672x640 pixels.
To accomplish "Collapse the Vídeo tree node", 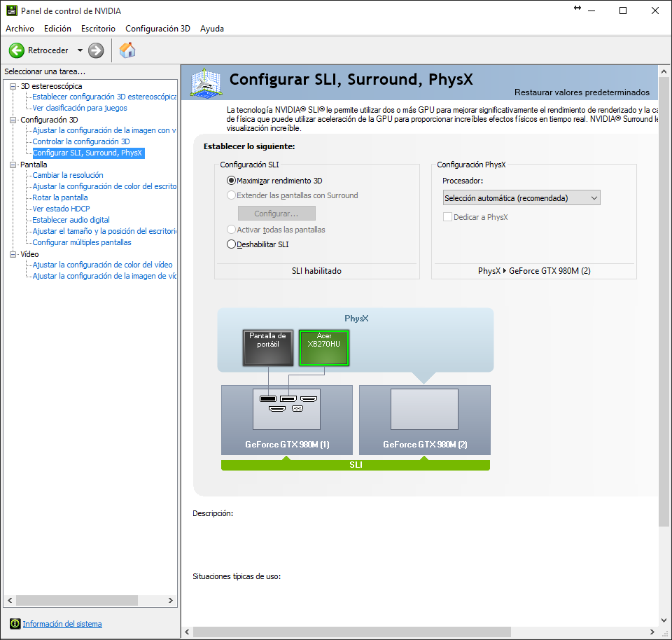I will tap(13, 254).
